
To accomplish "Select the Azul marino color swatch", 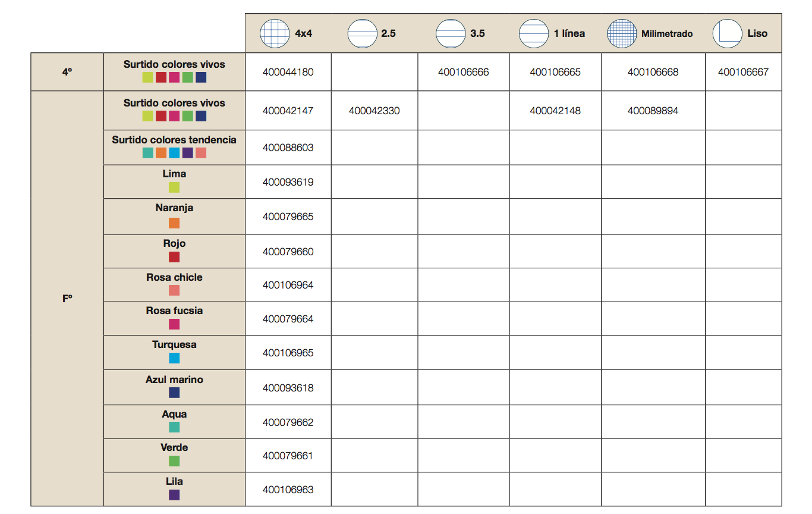I will pos(174,393).
